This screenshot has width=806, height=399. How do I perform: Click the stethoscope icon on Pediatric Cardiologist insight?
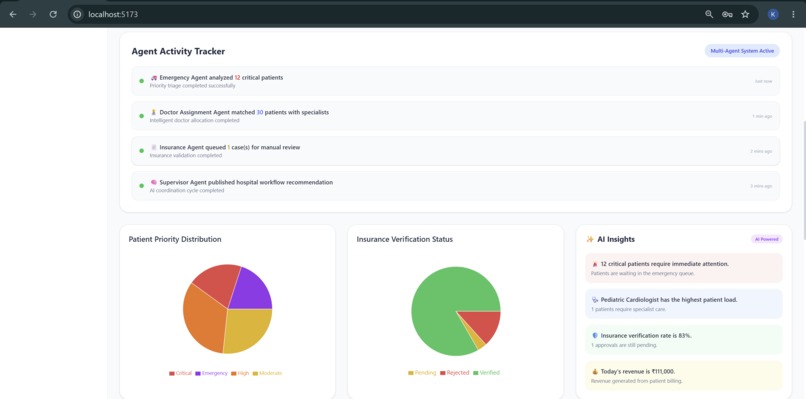[595, 299]
